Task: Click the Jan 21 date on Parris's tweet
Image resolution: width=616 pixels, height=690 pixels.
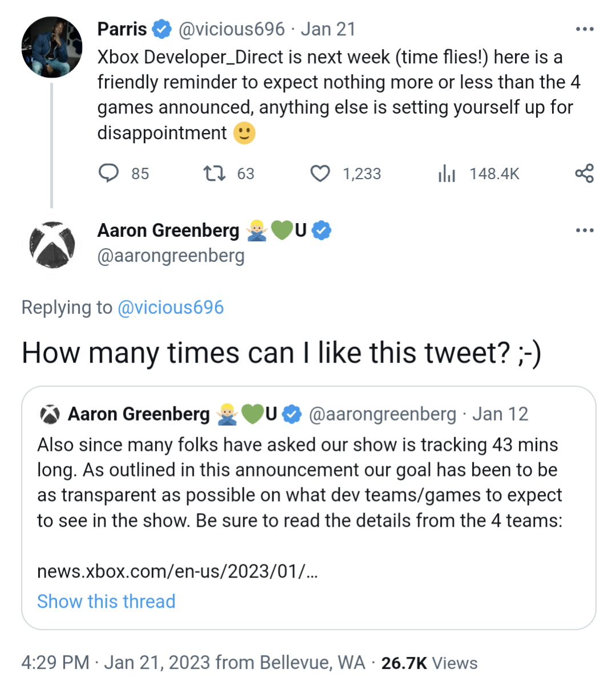Action: point(328,29)
